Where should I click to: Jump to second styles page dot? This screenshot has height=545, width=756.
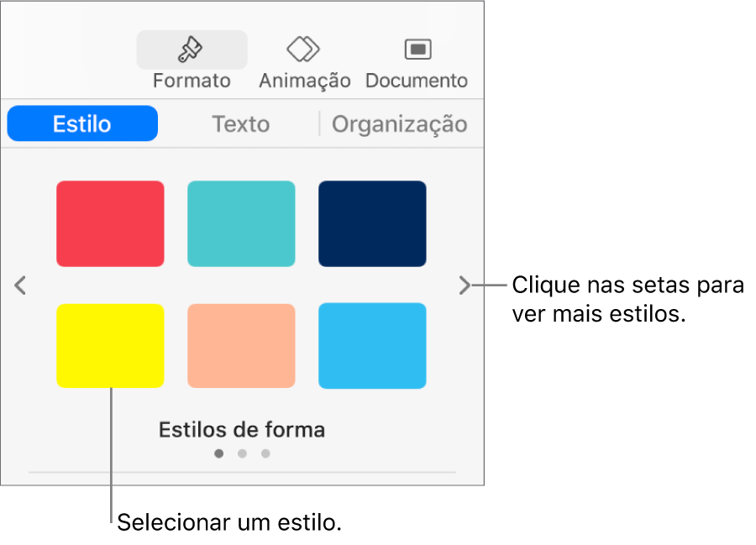[242, 453]
